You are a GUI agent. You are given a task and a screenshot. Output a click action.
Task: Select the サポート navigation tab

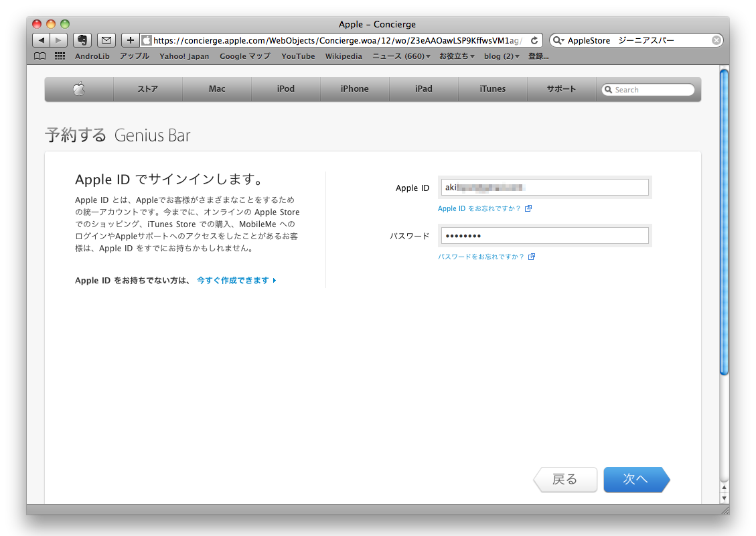[x=561, y=88]
